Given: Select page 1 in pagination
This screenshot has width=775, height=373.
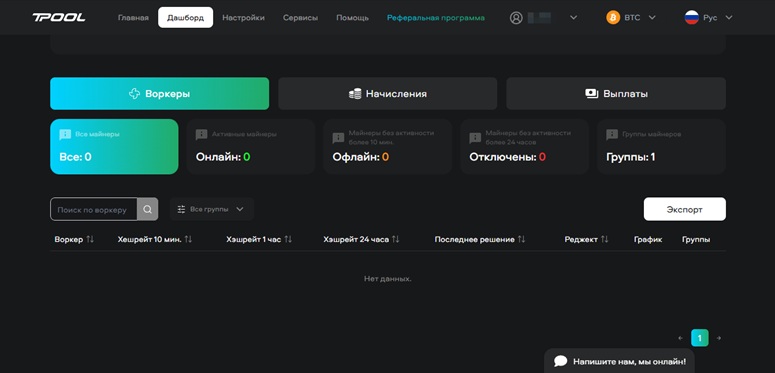Looking at the screenshot, I should pyautogui.click(x=699, y=338).
